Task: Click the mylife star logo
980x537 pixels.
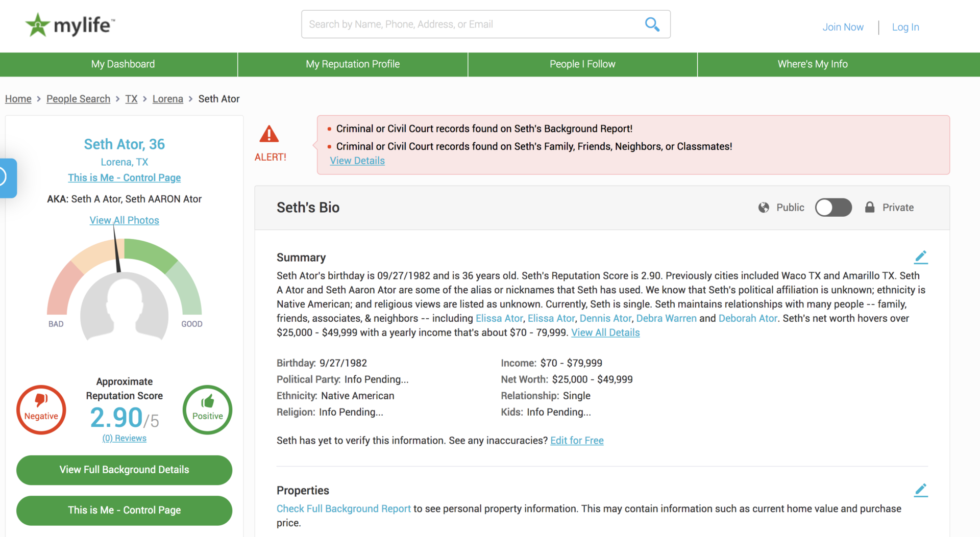Action: pyautogui.click(x=70, y=25)
